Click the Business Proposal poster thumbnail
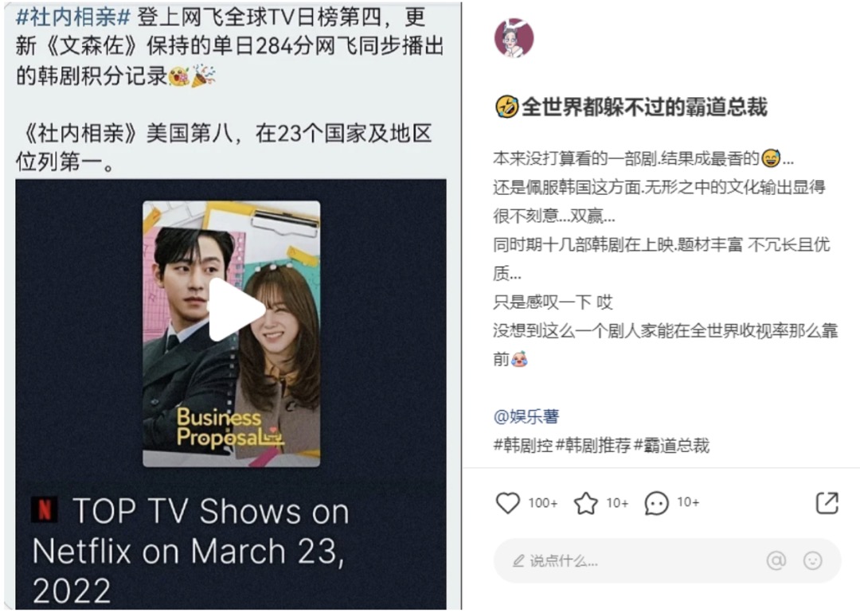The width and height of the screenshot is (860, 616). 232,333
